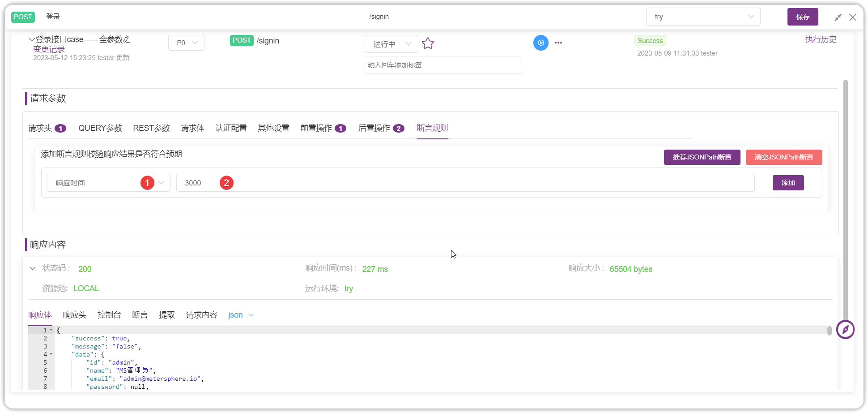Switch to the QUERY参数 tab

(x=100, y=128)
